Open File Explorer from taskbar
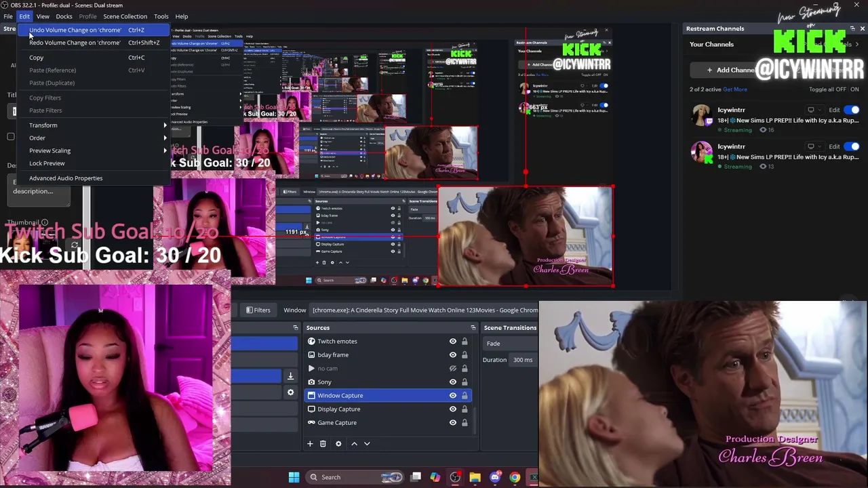 click(x=475, y=477)
